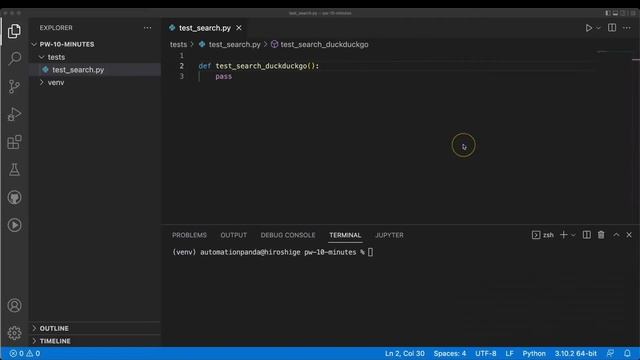Click the terminal prompt input line
The width and height of the screenshot is (640, 360).
273,252
